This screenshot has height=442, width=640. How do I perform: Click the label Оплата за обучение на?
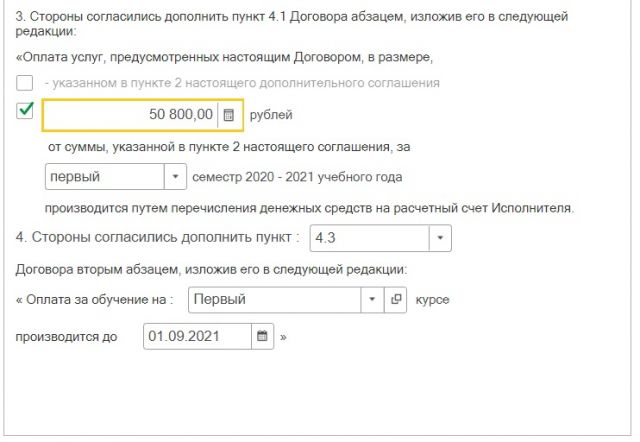(x=94, y=300)
